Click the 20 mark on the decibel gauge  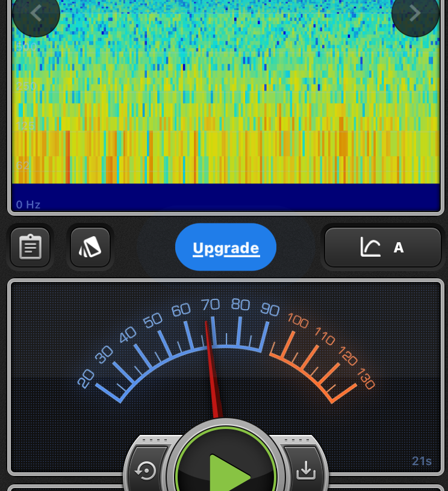tap(86, 378)
